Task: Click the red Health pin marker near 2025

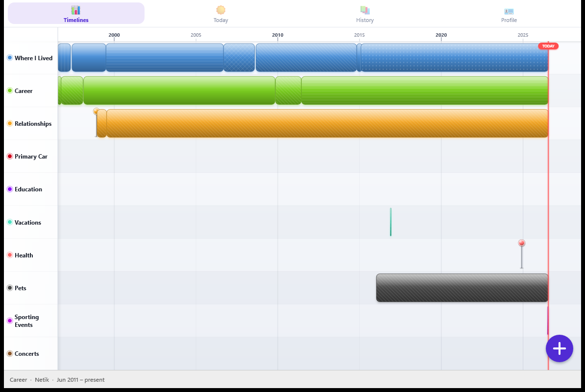Action: coord(522,243)
